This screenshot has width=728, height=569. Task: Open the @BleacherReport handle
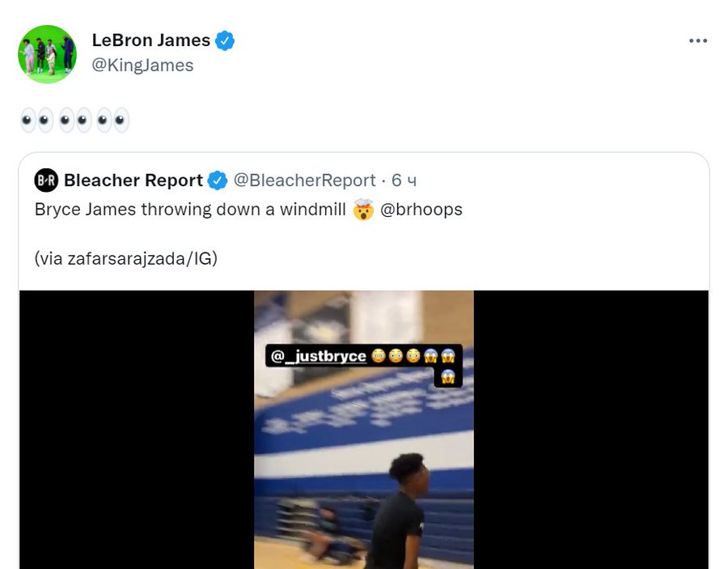point(305,180)
